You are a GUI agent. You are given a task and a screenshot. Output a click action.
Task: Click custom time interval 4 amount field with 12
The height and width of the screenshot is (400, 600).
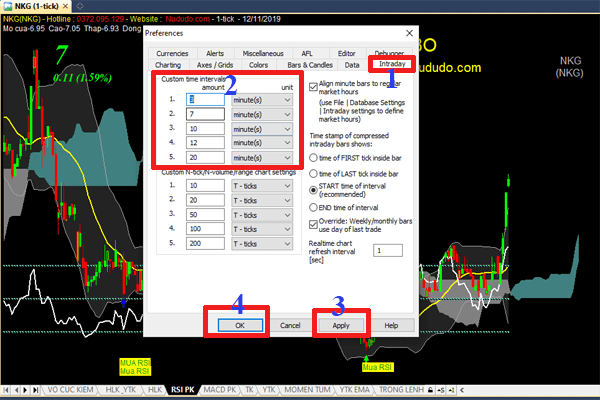click(x=205, y=143)
